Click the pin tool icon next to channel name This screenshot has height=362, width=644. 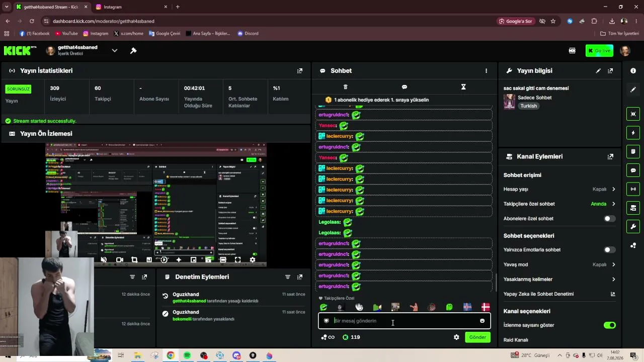[133, 51]
